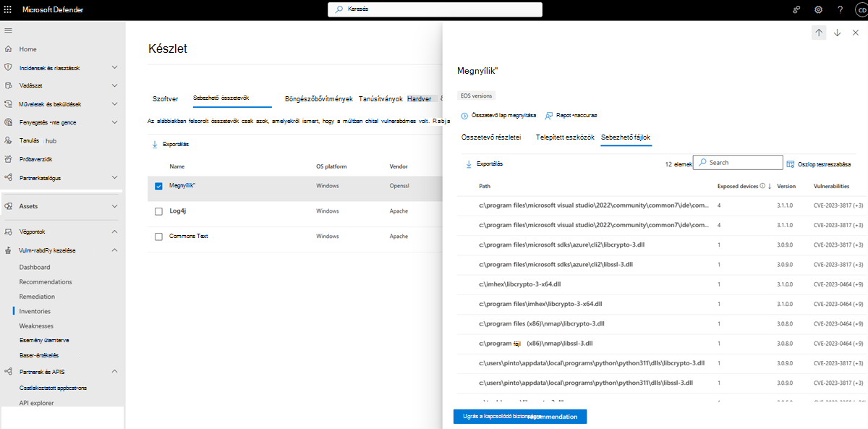Screen dimensions: 868x429
Task: Open the Telepített eszközök tab
Action: coord(565,137)
